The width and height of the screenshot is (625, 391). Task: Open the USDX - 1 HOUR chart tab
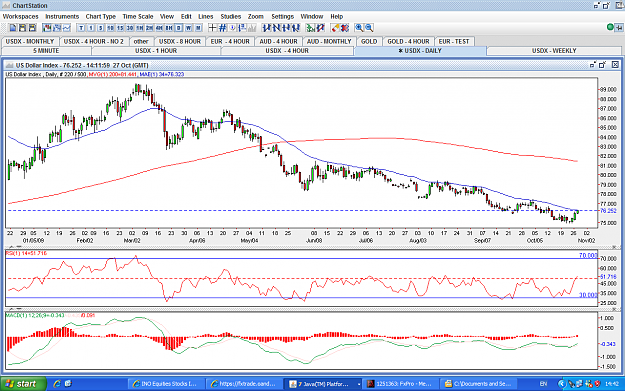click(156, 51)
